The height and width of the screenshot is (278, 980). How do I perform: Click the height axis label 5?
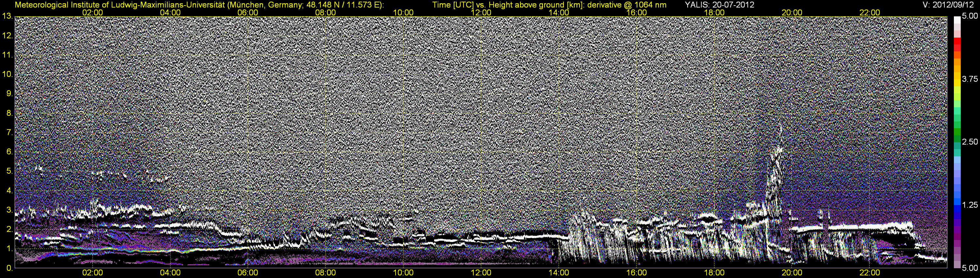pos(9,171)
